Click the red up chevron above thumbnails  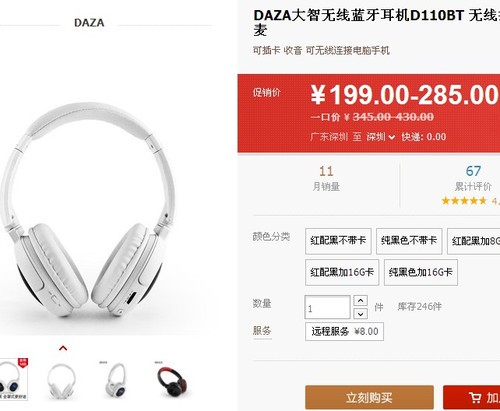63,348
